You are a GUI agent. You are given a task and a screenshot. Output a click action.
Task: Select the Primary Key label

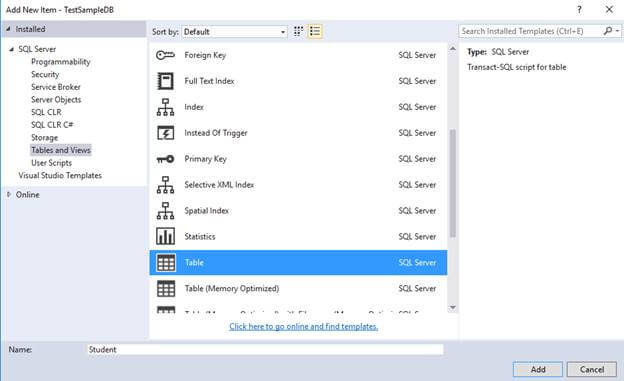point(205,159)
